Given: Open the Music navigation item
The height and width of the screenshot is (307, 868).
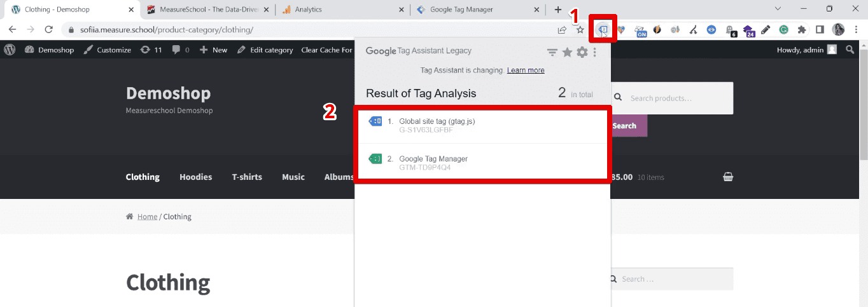Looking at the screenshot, I should pos(293,177).
